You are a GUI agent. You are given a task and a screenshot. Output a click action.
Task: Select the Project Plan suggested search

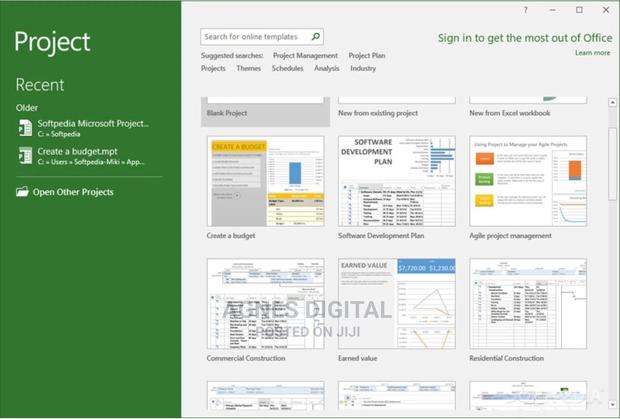pyautogui.click(x=367, y=56)
